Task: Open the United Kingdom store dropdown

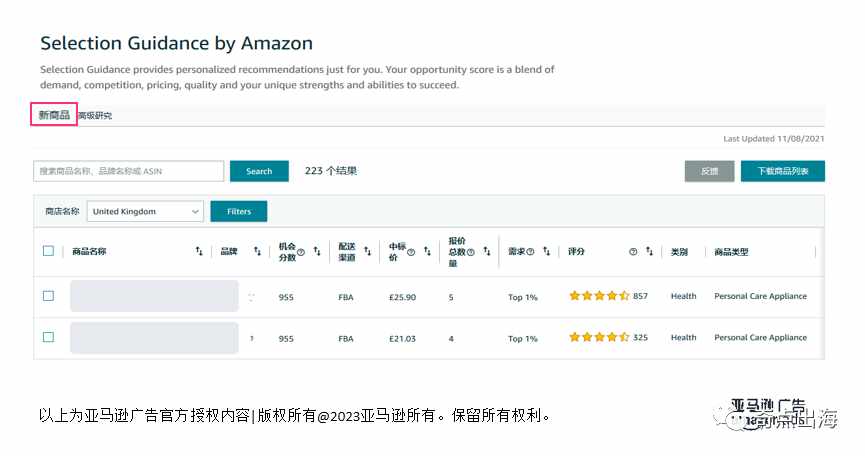Action: [145, 211]
